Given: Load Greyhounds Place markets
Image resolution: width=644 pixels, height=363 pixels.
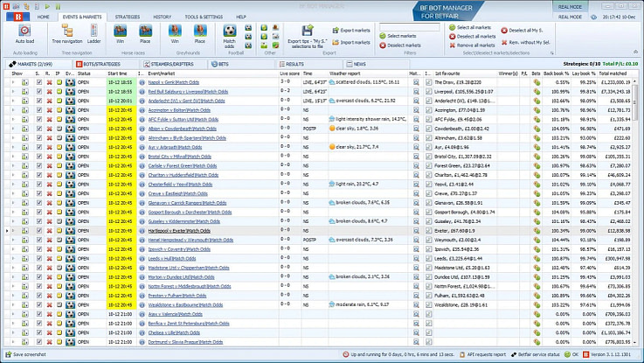Looking at the screenshot, I should [x=200, y=34].
